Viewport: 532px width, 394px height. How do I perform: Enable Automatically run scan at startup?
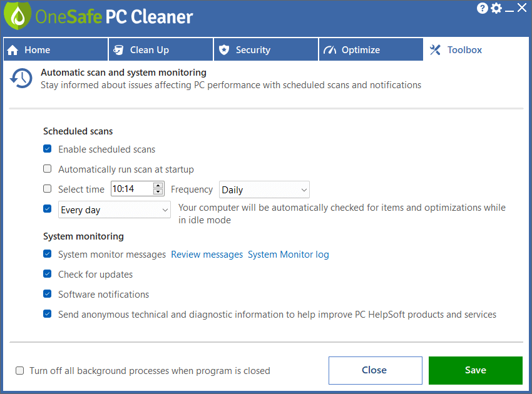tap(48, 169)
